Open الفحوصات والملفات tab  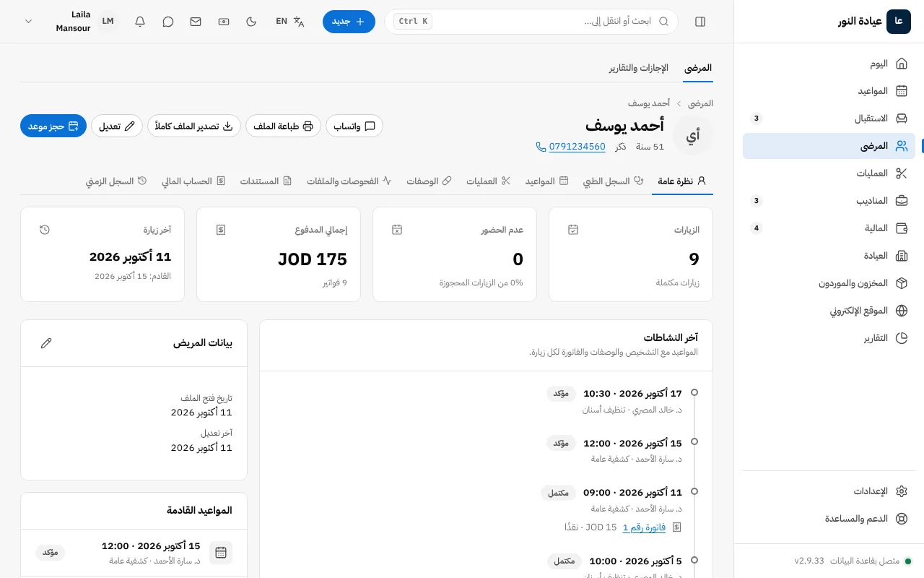(349, 181)
